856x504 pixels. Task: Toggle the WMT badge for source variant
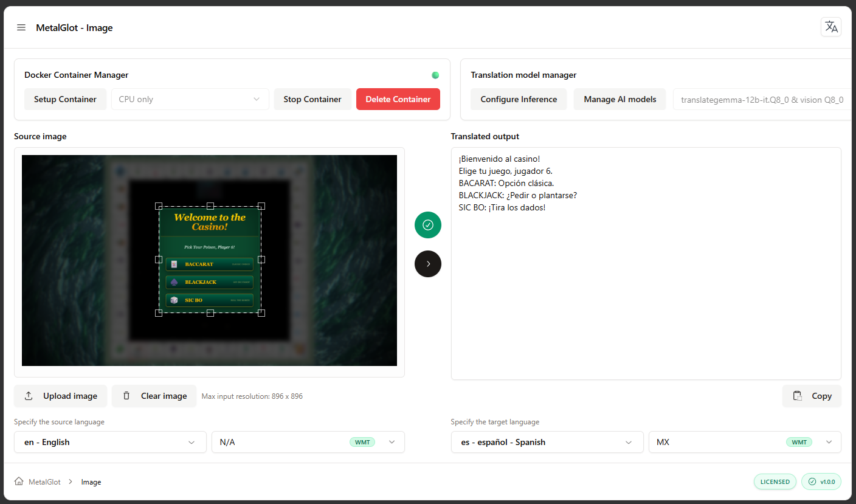pyautogui.click(x=362, y=442)
